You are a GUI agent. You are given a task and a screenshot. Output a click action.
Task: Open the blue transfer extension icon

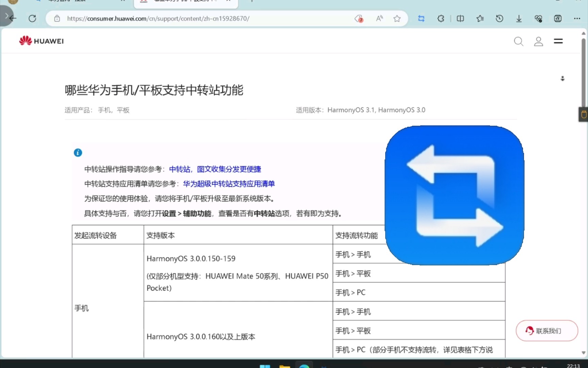pos(421,18)
